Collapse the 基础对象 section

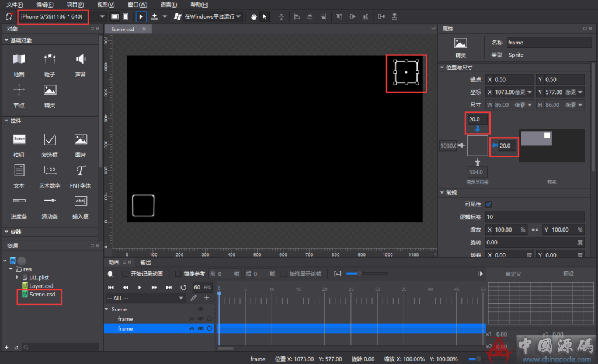click(6, 40)
